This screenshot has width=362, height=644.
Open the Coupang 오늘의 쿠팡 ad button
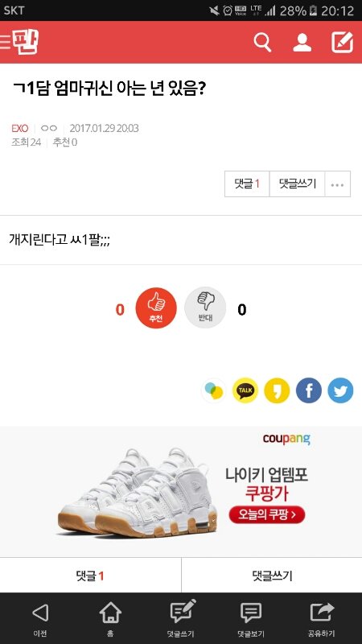point(267,514)
